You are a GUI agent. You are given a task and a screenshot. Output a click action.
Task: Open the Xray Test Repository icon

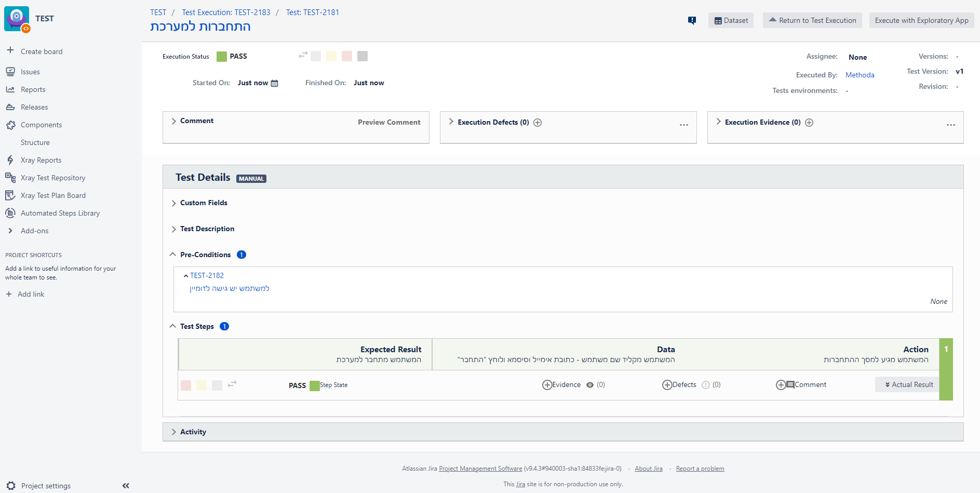tap(10, 178)
